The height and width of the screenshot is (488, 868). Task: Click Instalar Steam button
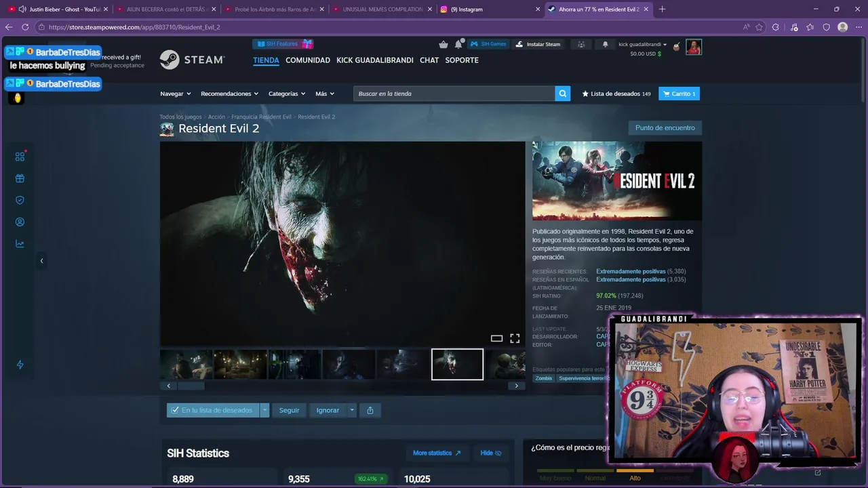tap(538, 44)
